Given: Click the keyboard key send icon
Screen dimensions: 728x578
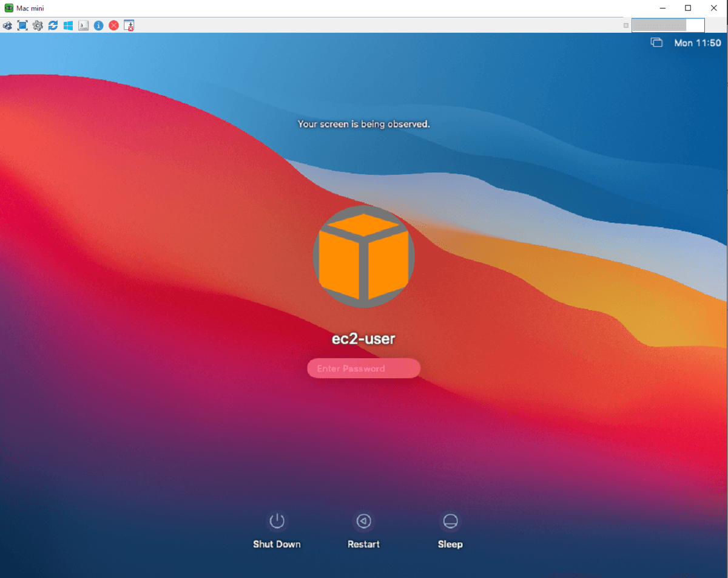Looking at the screenshot, I should click(83, 25).
